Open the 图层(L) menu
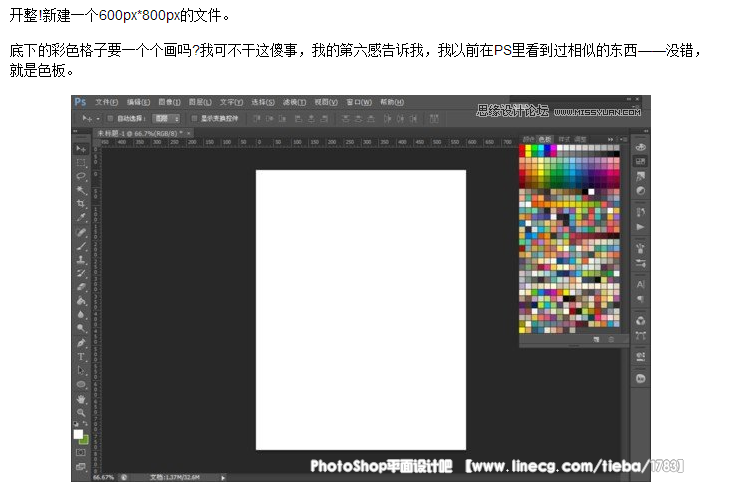This screenshot has height=483, width=734. (x=200, y=102)
